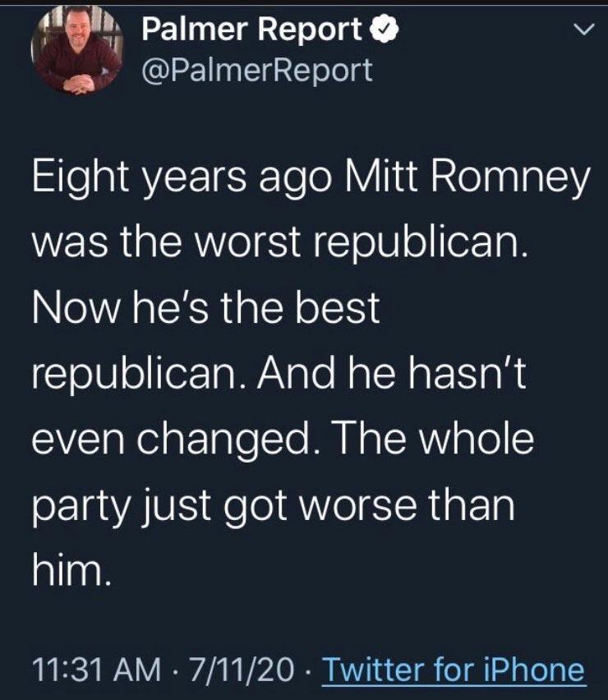Open Palmer Report's profile picture

click(x=77, y=50)
